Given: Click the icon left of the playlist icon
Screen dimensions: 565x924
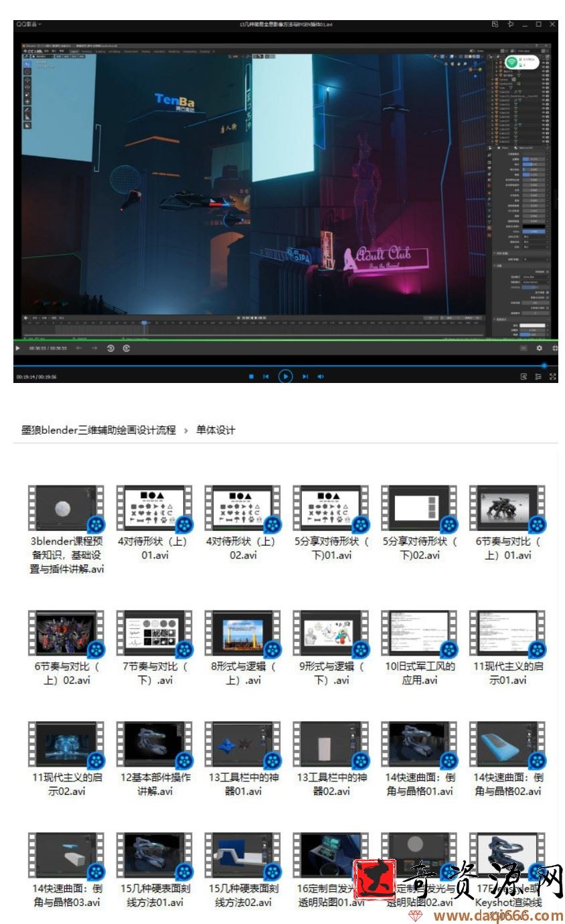Looking at the screenshot, I should pos(523,376).
